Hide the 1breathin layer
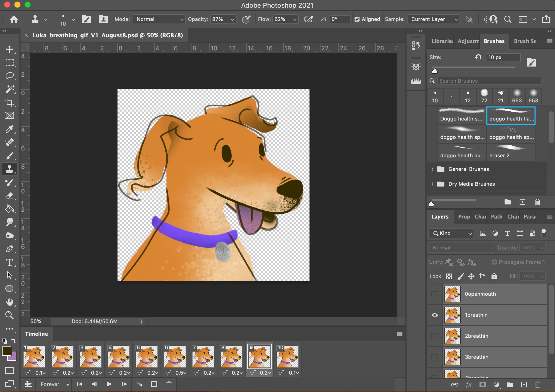This screenshot has width=555, height=392. 435,315
